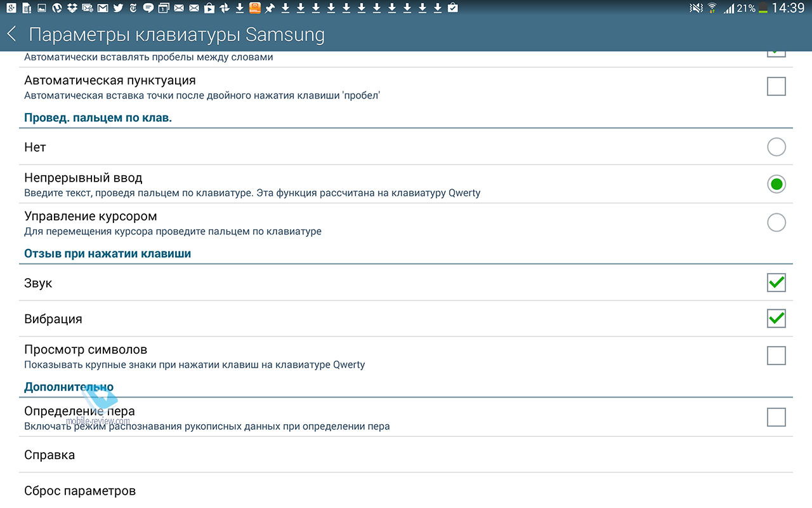The height and width of the screenshot is (508, 812).
Task: Enable the Просмотр символов checkbox
Action: click(776, 356)
